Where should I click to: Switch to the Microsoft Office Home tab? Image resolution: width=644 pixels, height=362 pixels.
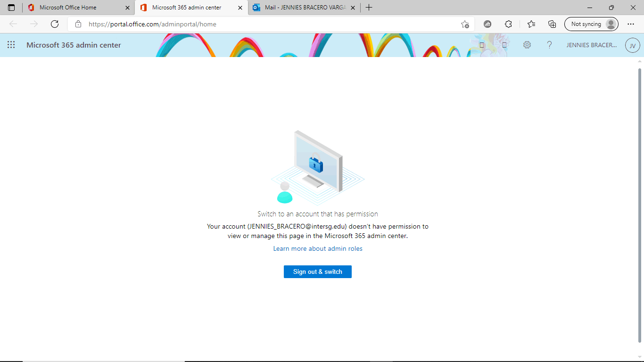coord(77,8)
